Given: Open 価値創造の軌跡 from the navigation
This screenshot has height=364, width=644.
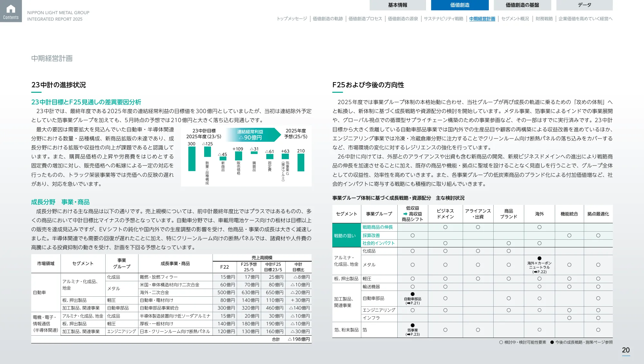Looking at the screenshot, I should coord(327,19).
